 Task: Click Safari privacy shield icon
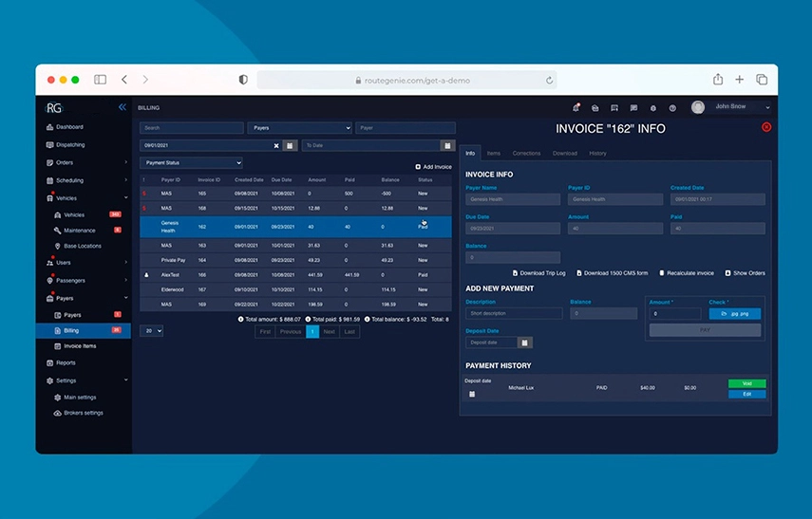(x=243, y=80)
